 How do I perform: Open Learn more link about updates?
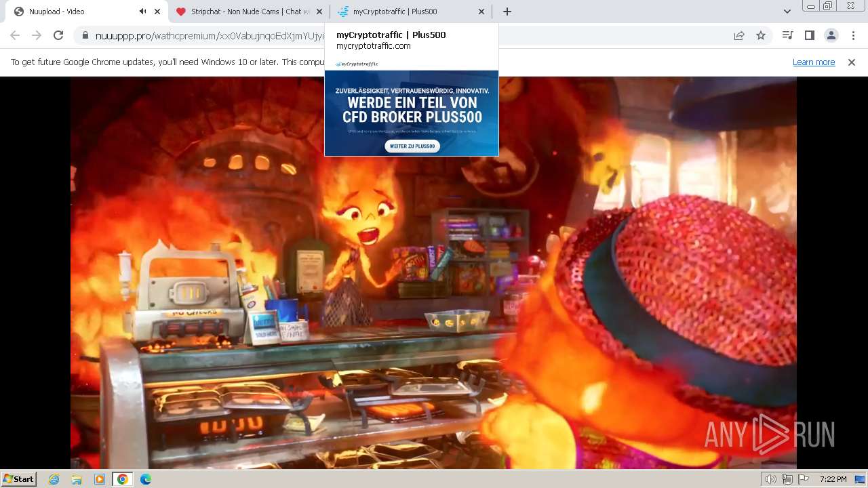[x=814, y=62]
